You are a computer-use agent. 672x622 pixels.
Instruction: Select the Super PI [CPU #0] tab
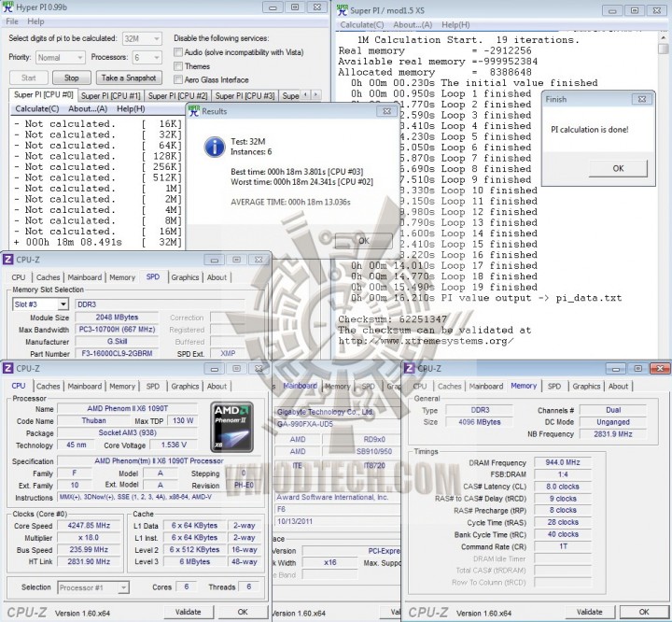tap(43, 95)
